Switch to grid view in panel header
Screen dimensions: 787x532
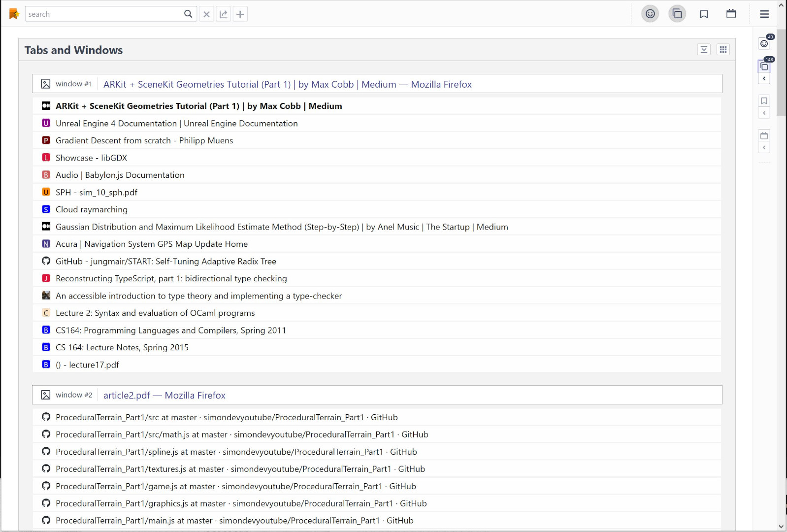click(x=723, y=49)
